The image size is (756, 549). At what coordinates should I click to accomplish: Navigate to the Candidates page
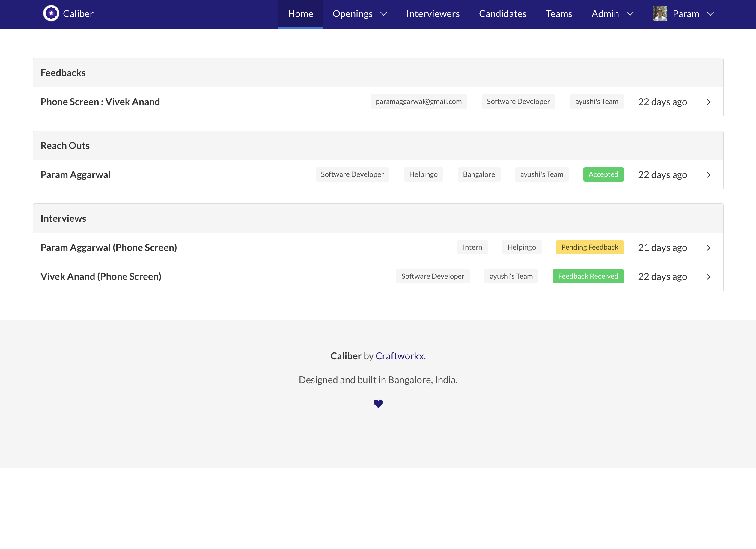pyautogui.click(x=502, y=14)
